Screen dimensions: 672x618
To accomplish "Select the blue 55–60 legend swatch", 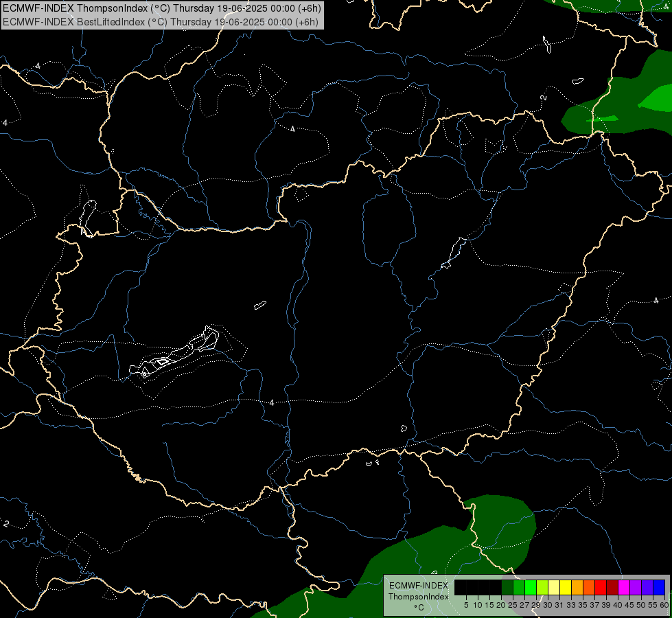I will (x=659, y=587).
